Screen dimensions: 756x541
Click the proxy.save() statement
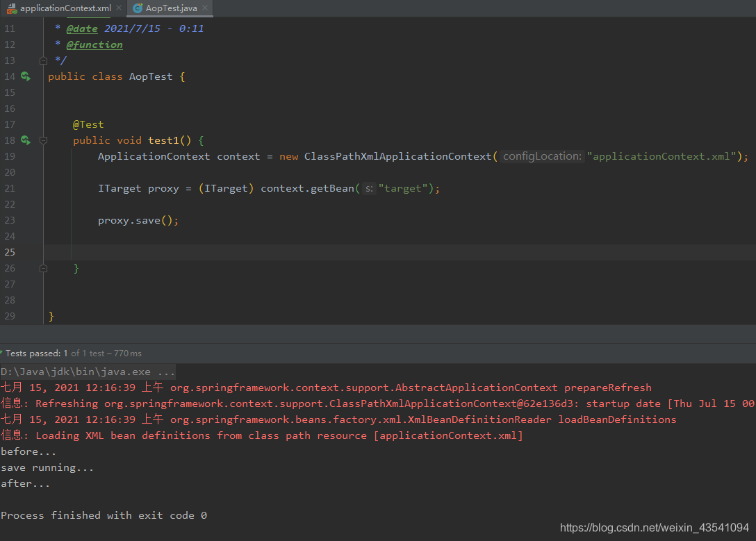point(138,220)
